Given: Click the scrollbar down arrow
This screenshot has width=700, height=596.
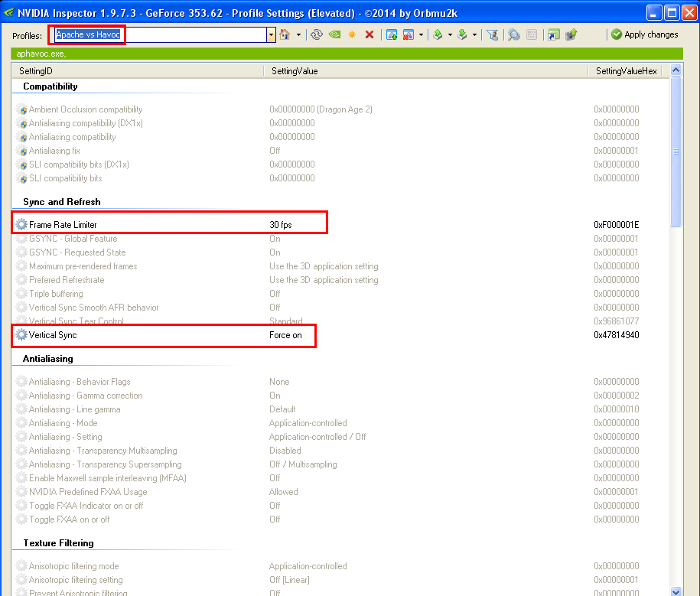Looking at the screenshot, I should tap(676, 591).
